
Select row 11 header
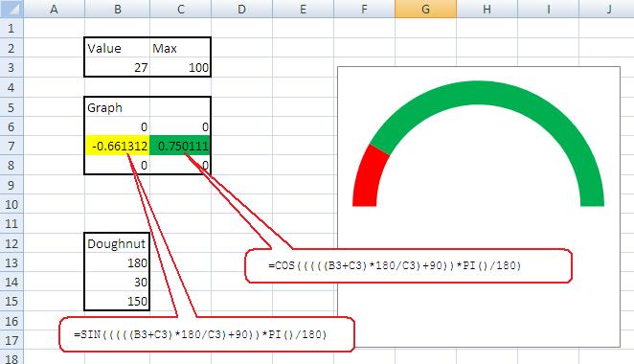11,223
